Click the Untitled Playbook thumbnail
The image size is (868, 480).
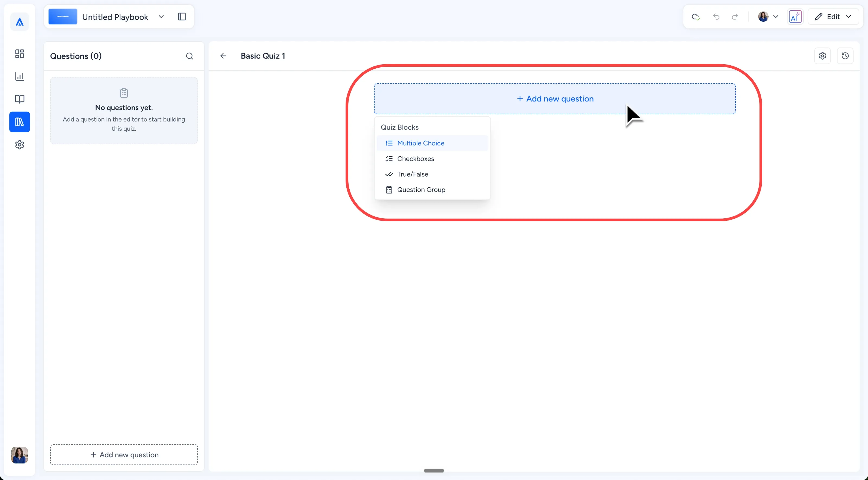[x=63, y=17]
